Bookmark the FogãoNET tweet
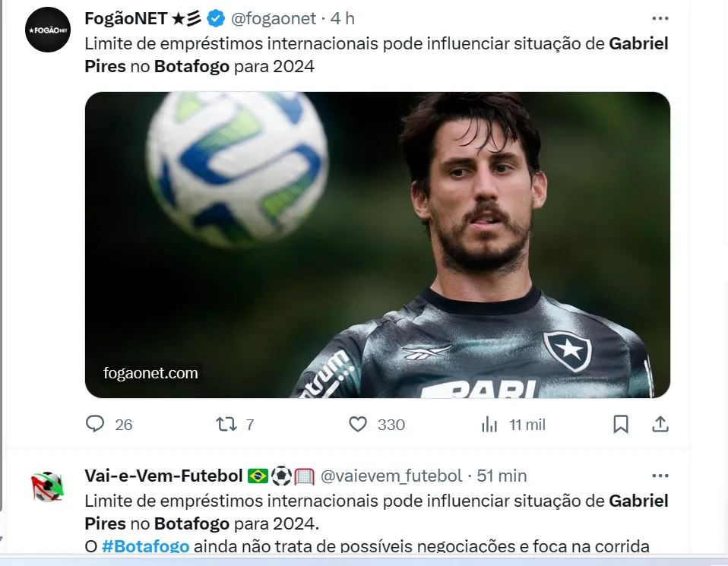Viewport: 728px width, 566px height. click(621, 424)
